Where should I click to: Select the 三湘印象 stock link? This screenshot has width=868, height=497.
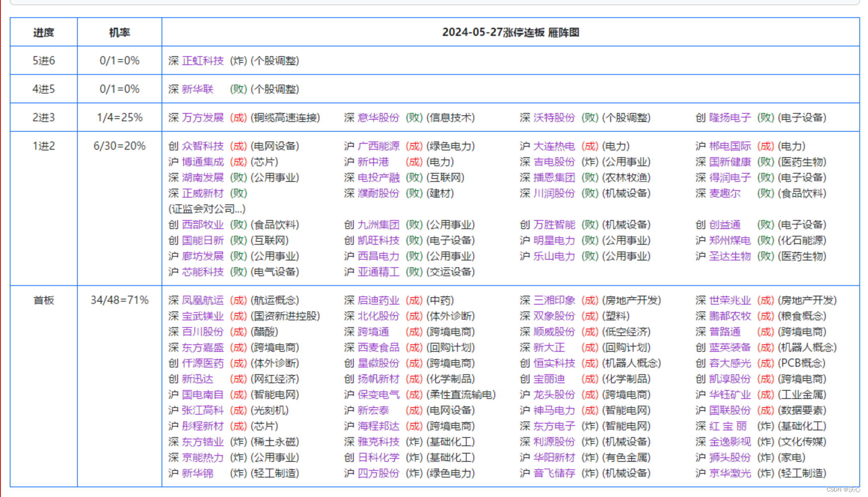[x=554, y=300]
